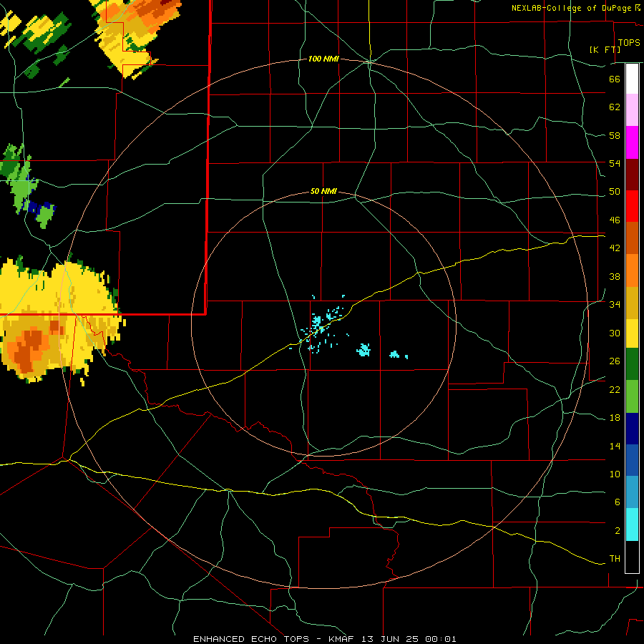The height and width of the screenshot is (644, 644).
Task: Pick the light green legend swatch
Action: 632,396
